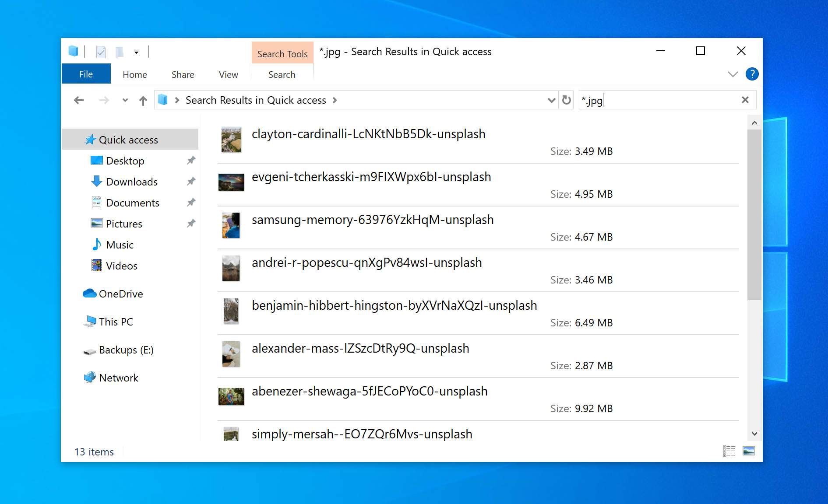Select evgeni-tcherkasski image thumbnail
Image resolution: width=828 pixels, height=504 pixels.
pyautogui.click(x=231, y=182)
